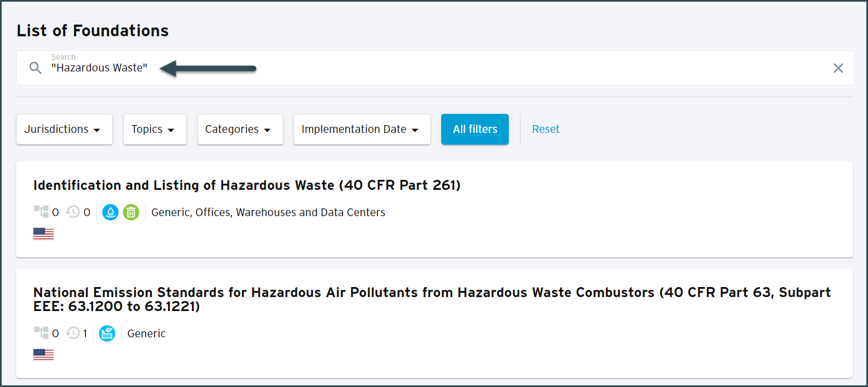Image resolution: width=868 pixels, height=387 pixels.
Task: Click the "Generic" category on Combustors card
Action: click(x=147, y=333)
